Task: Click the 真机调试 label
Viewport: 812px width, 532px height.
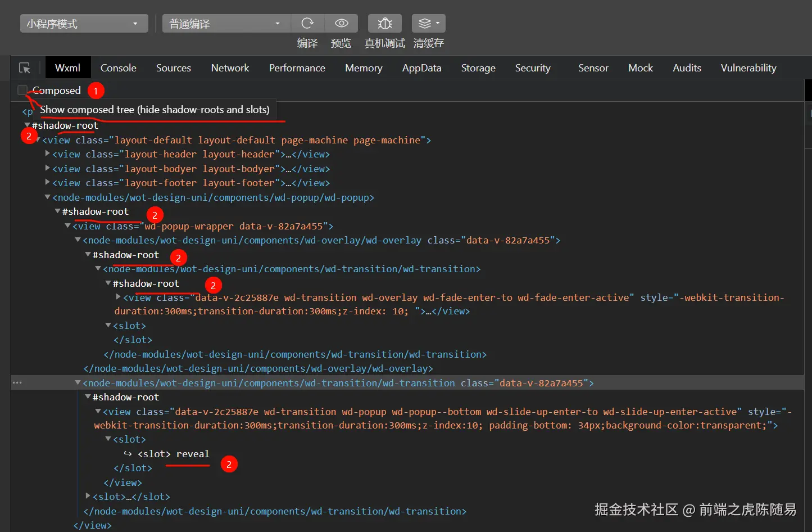Action: click(385, 43)
